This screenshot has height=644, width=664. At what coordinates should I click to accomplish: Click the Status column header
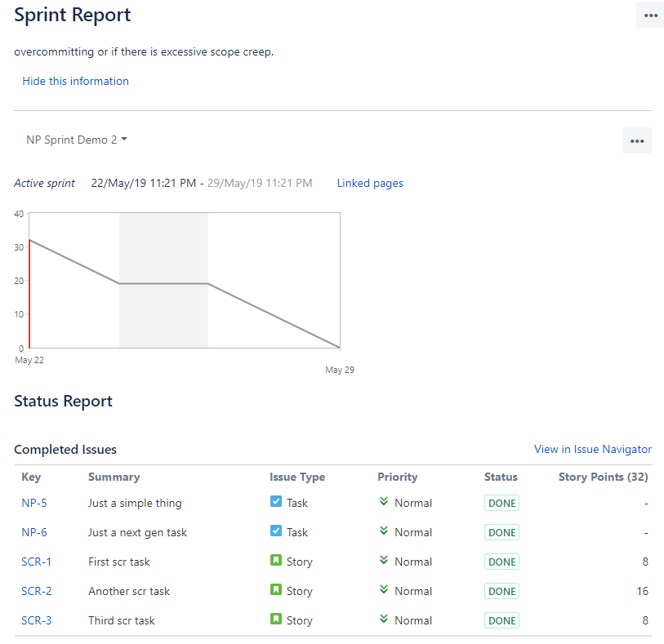[501, 477]
